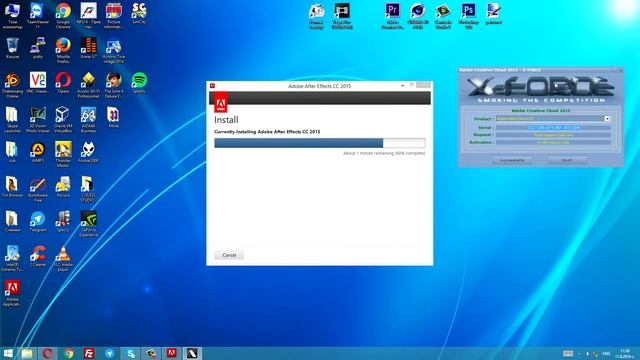Viewport: 640px width, 360px height.
Task: Open the Mods folder on desktop
Action: [113, 117]
